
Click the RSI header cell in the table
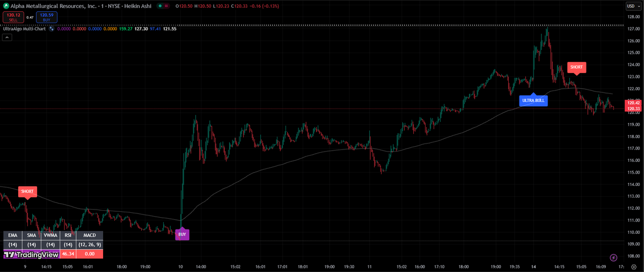[68, 235]
